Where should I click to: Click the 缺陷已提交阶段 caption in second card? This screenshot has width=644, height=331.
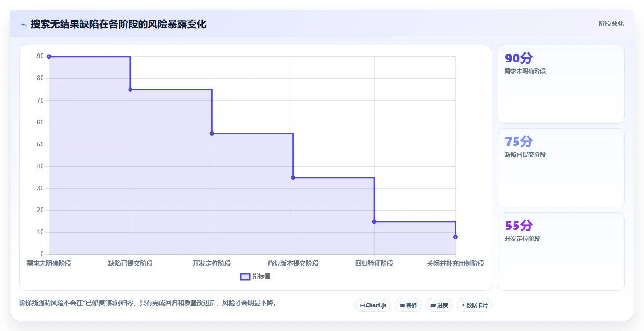(x=525, y=154)
